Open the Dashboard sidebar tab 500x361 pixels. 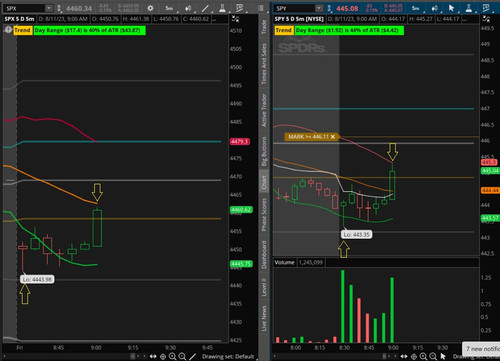264,255
